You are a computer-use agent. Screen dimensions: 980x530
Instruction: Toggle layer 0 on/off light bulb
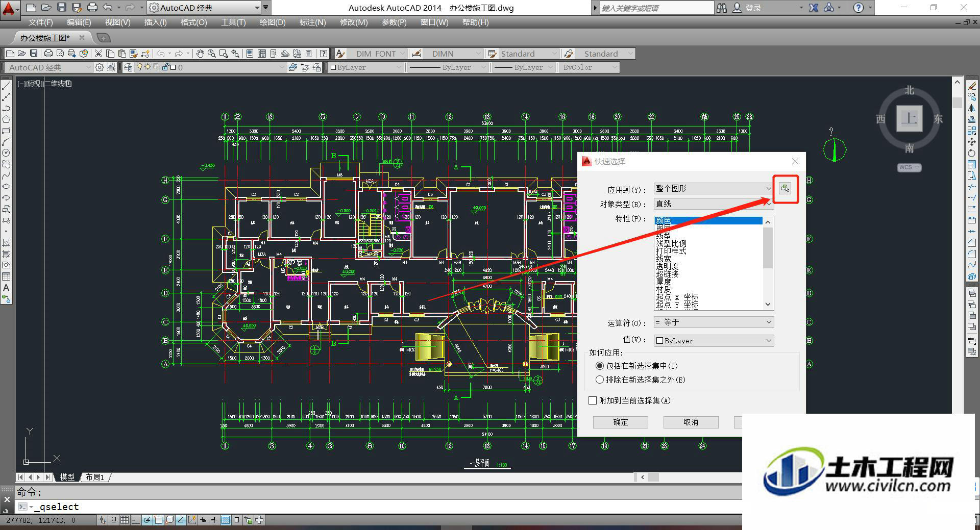pyautogui.click(x=139, y=67)
